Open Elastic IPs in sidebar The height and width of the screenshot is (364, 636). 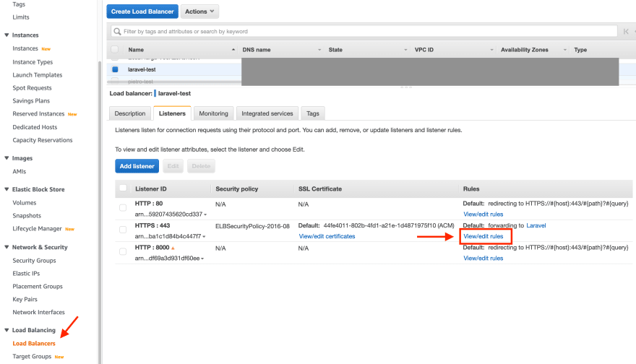[26, 274]
